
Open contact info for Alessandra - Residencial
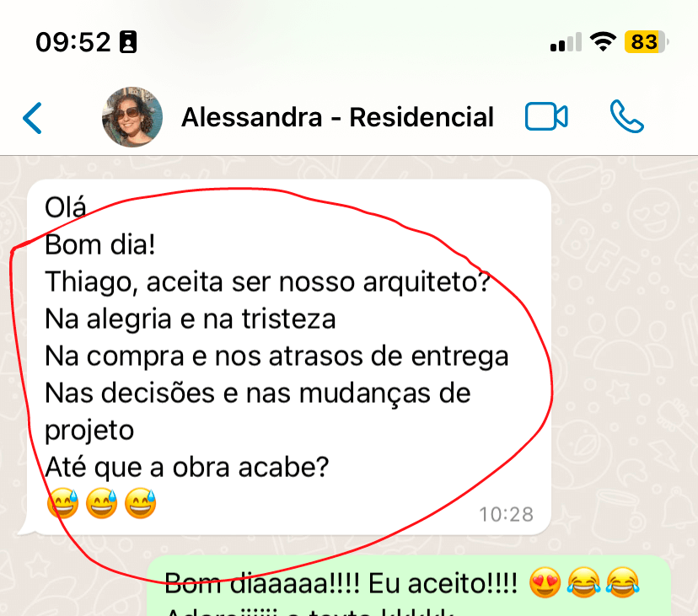pyautogui.click(x=337, y=117)
